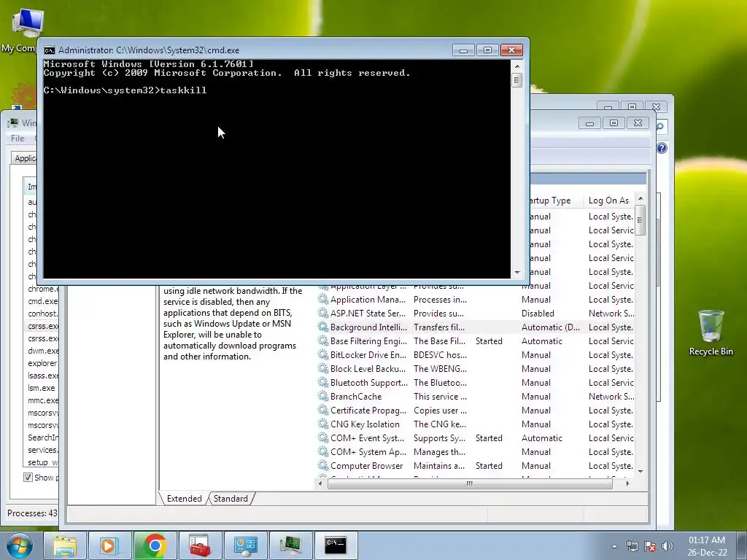
Task: Select the Base Filtering Engi... service row
Action: pos(476,341)
